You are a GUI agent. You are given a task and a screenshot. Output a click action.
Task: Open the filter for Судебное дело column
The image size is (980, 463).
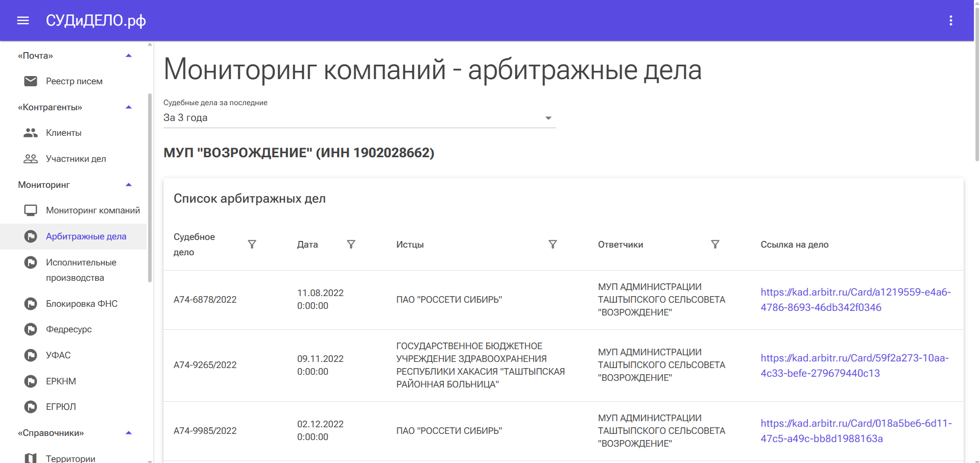252,245
